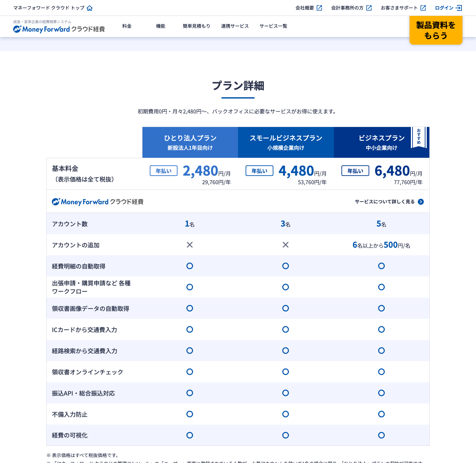
Task: Click the 1名 account count
Action: coord(190,224)
